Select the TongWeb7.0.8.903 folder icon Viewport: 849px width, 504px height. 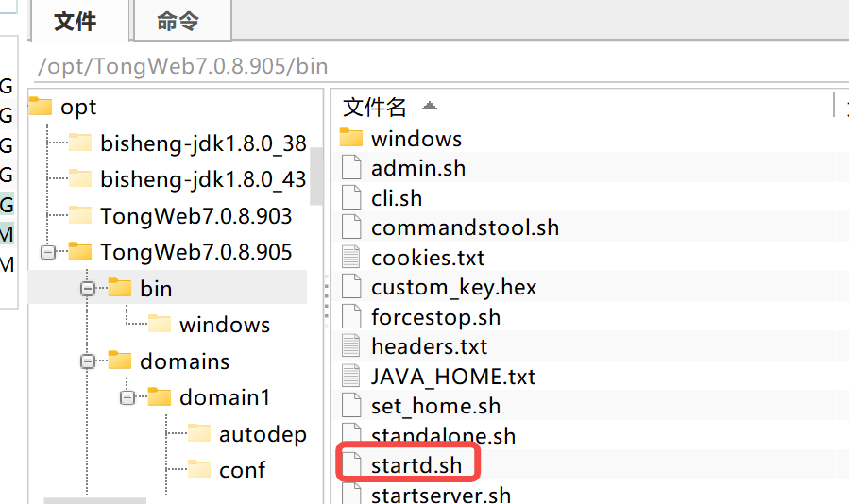tap(80, 215)
